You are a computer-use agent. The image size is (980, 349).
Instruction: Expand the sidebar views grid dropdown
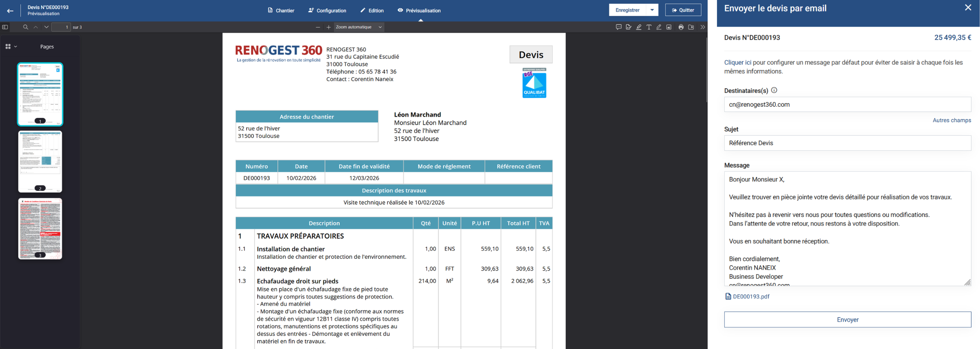(11, 47)
